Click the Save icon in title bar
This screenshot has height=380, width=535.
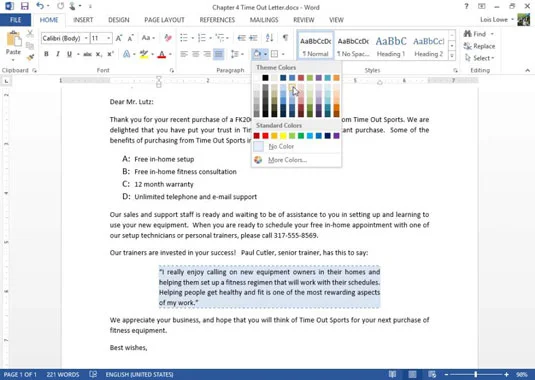[25, 6]
